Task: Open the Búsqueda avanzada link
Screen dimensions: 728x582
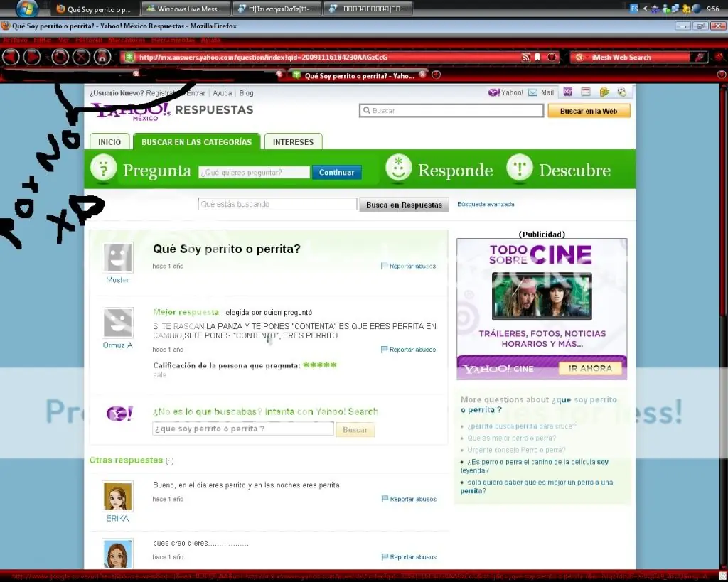Action: click(x=486, y=204)
